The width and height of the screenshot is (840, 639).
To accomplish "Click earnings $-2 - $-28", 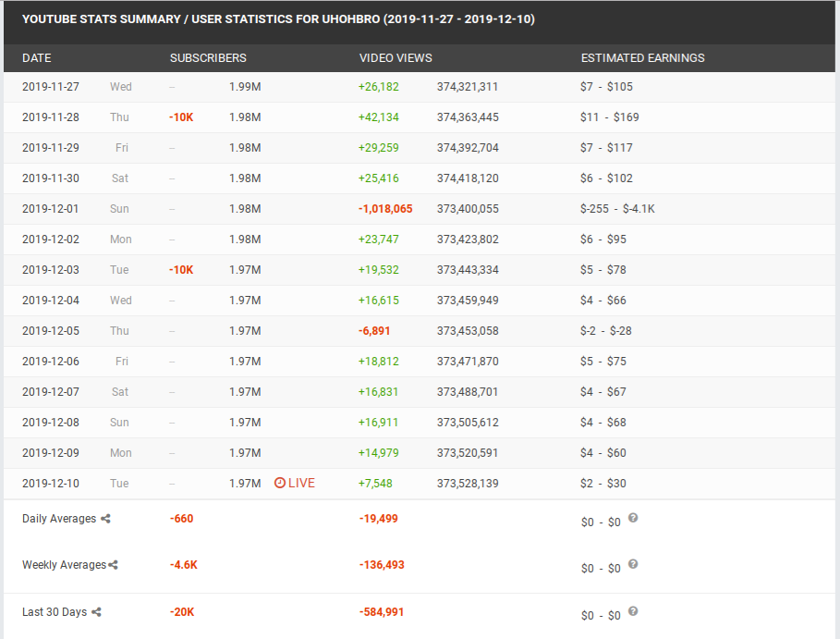I will point(605,331).
